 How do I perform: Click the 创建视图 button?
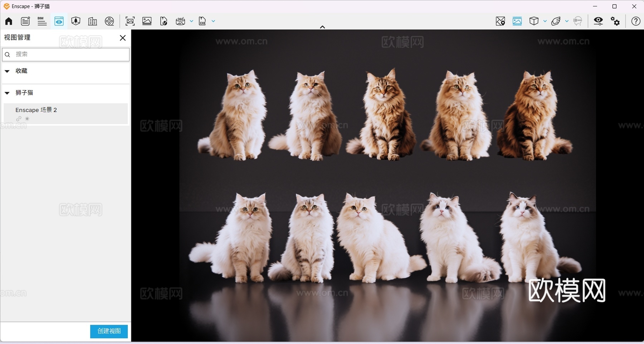[x=109, y=331]
